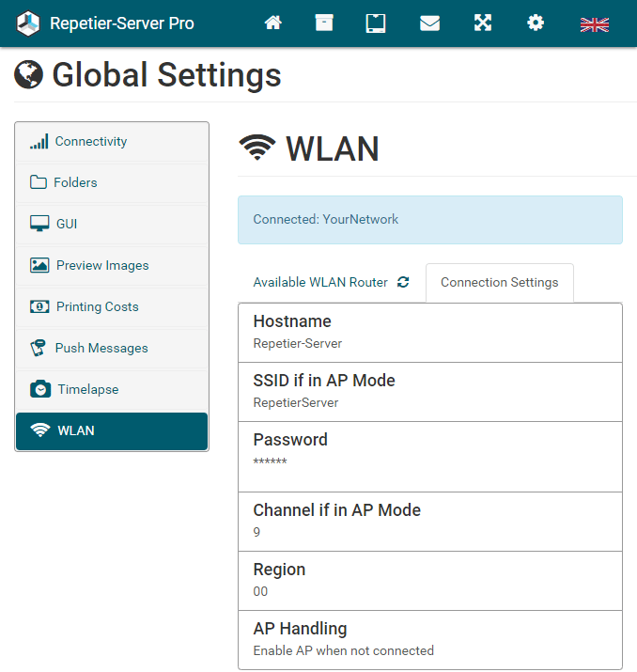
Task: Select the WLAN sidebar entry
Action: pos(112,431)
